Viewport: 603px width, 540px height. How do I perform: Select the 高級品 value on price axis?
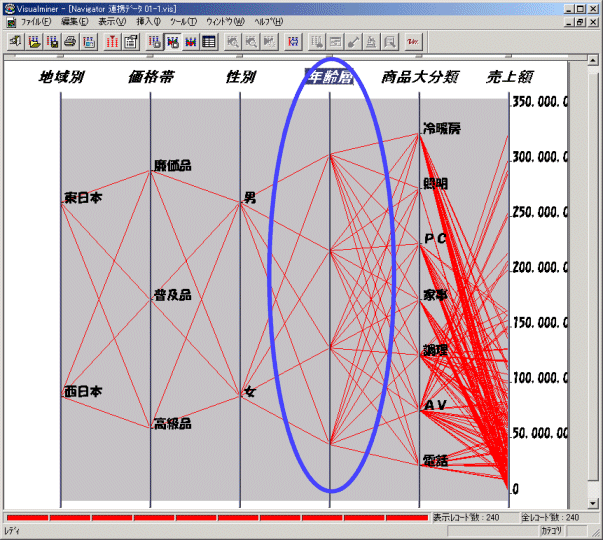click(x=171, y=423)
